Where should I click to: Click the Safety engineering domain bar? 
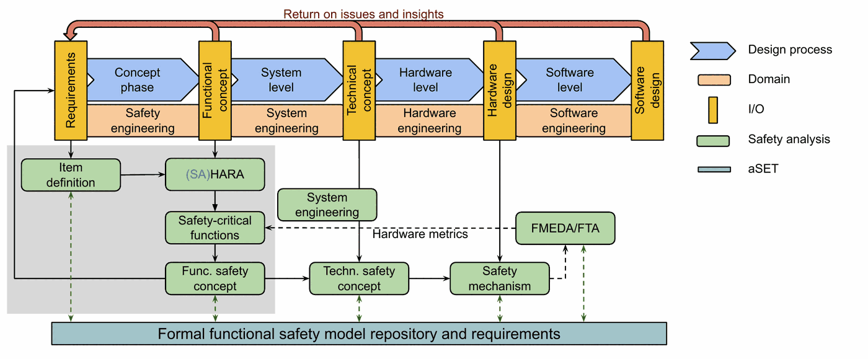[143, 120]
